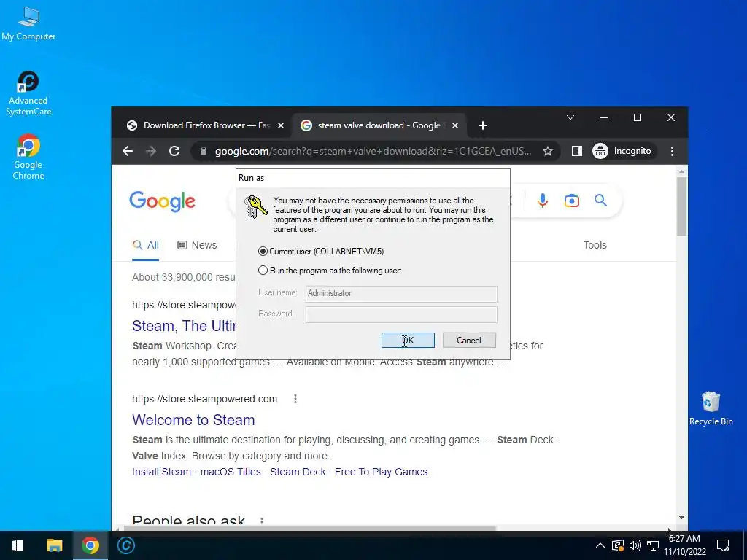Open a new Chrome tab
The image size is (747, 560).
coord(483,125)
